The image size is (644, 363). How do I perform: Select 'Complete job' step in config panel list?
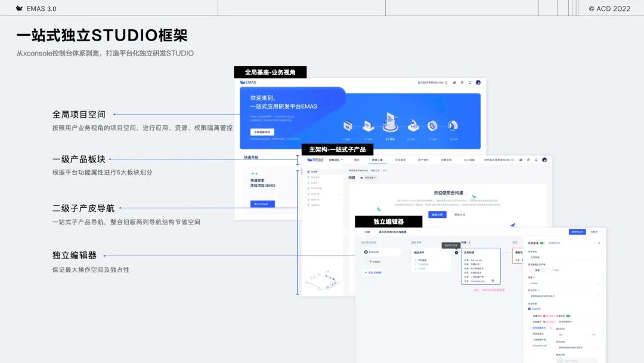pyautogui.click(x=539, y=346)
